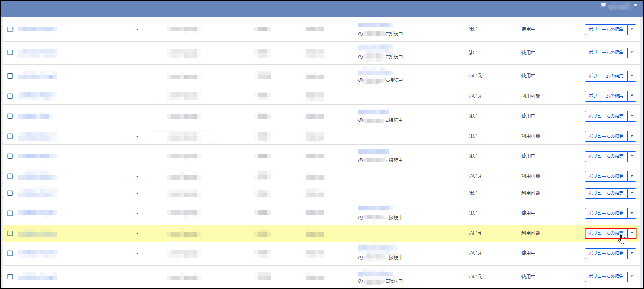Screen dimensions: 644x289
Task: Mark the sixth volume row's checkbox
Action: tap(10, 136)
